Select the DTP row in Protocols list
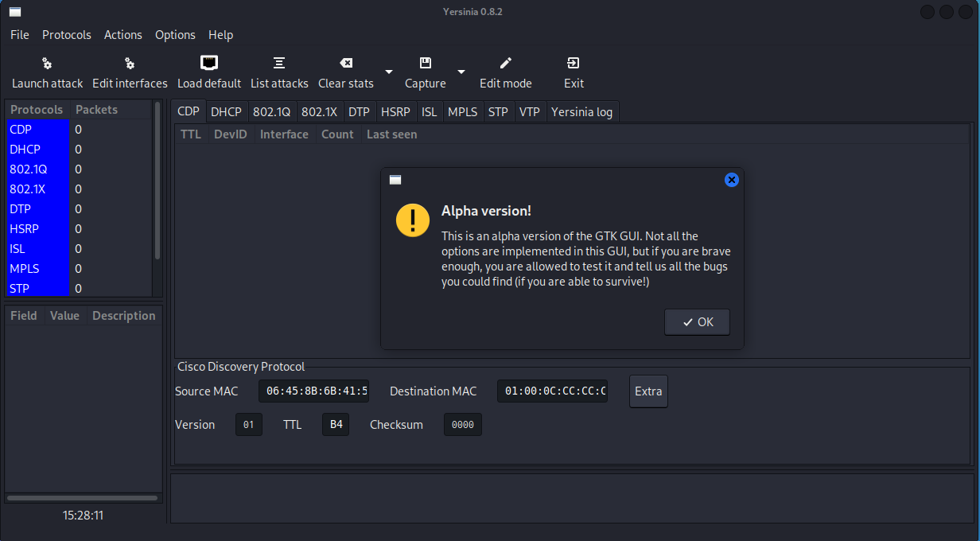980x541 pixels. click(x=78, y=208)
